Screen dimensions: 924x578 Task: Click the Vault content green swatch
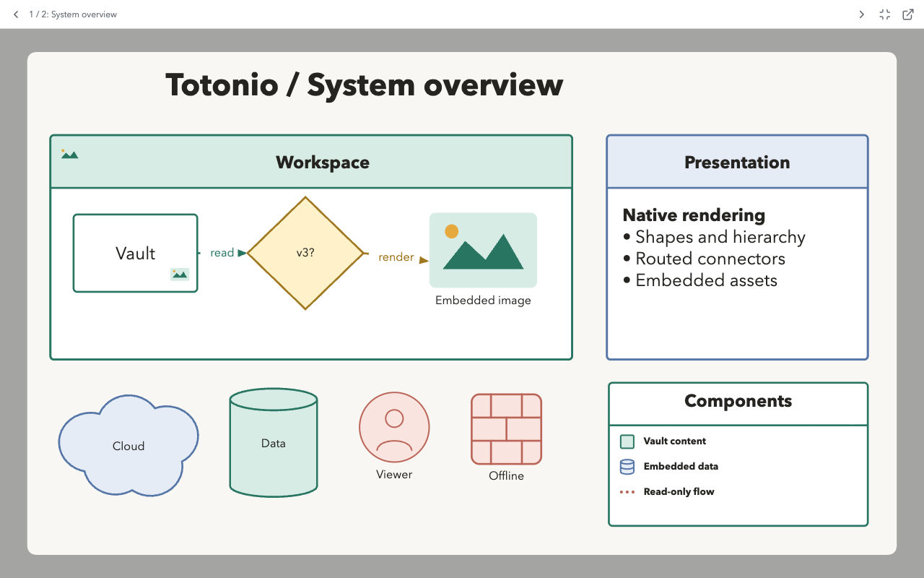pos(627,441)
